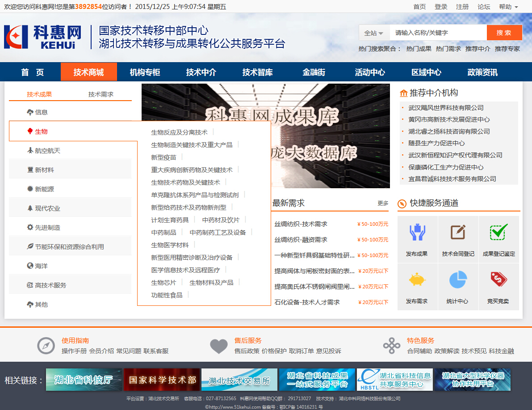Click 注册 link in top bar
Viewport: 532px width, 410px height.
coord(462,7)
